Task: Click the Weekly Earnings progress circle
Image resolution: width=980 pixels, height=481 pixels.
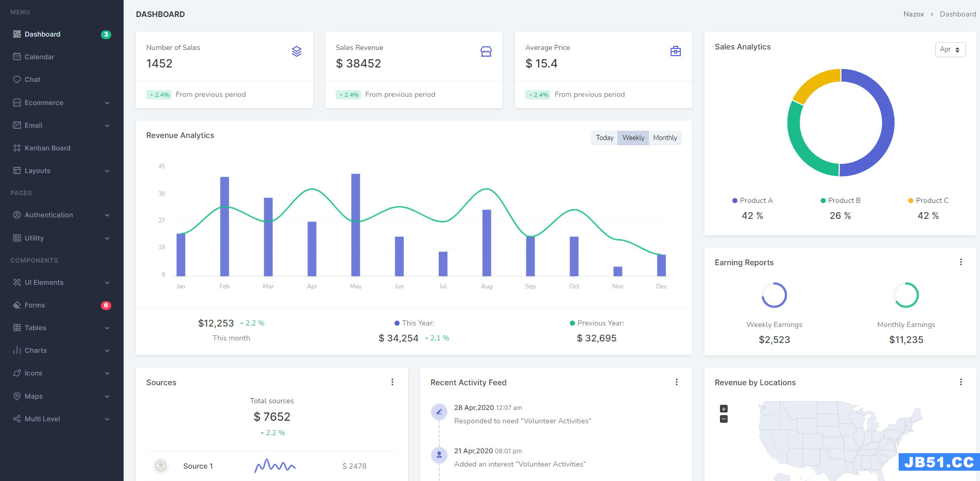Action: (x=774, y=295)
